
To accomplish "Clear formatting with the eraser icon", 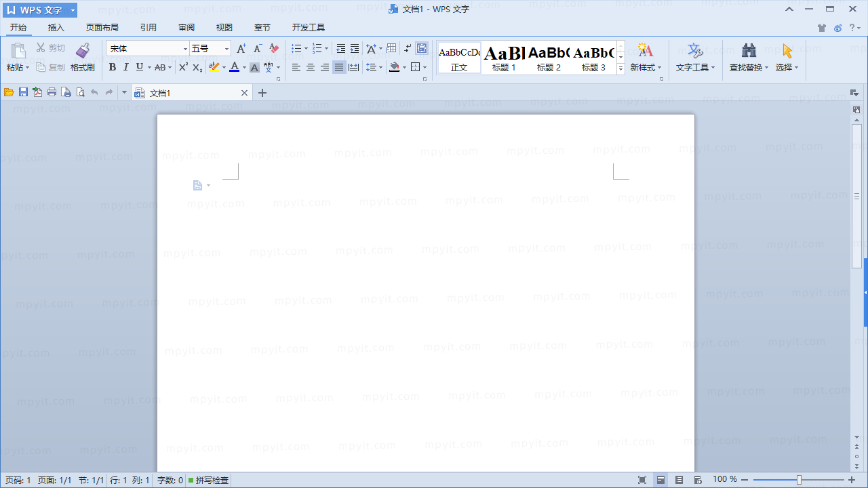I will pyautogui.click(x=274, y=49).
